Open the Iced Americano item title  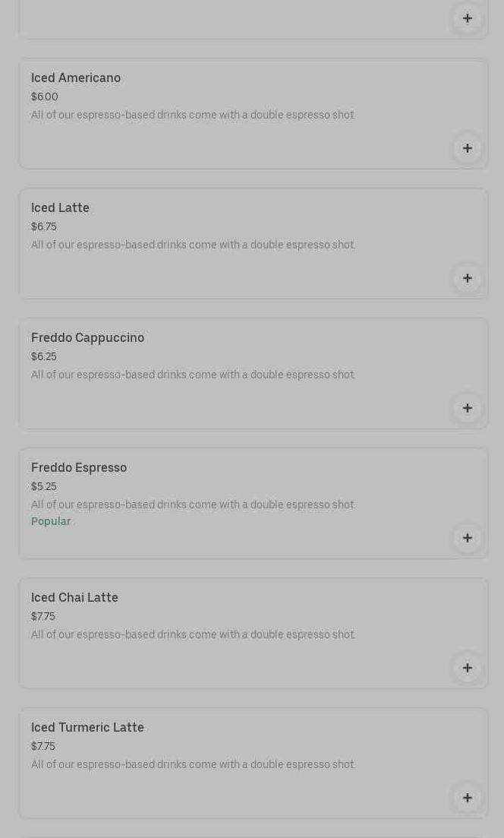[76, 78]
